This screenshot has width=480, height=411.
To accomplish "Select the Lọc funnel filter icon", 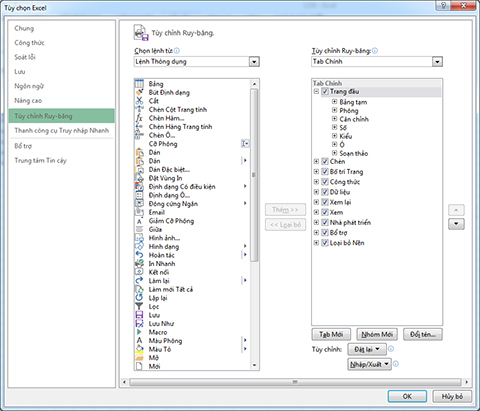I will pyautogui.click(x=139, y=306).
